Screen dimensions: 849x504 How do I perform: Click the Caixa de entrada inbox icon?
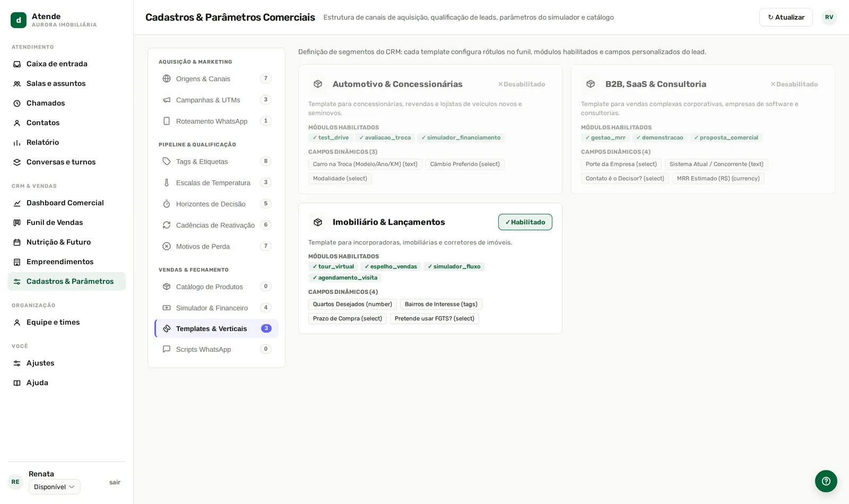tap(17, 64)
